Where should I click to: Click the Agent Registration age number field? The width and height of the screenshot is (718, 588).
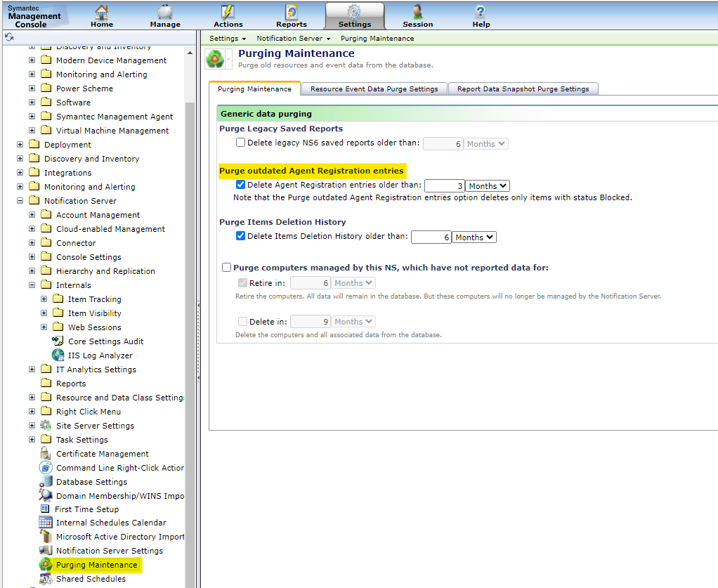[444, 186]
